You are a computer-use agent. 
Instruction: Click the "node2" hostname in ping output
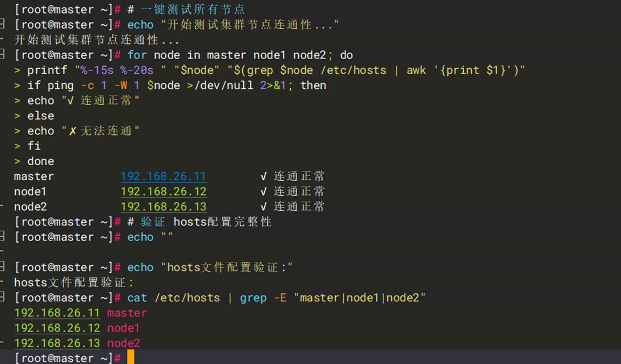[30, 206]
